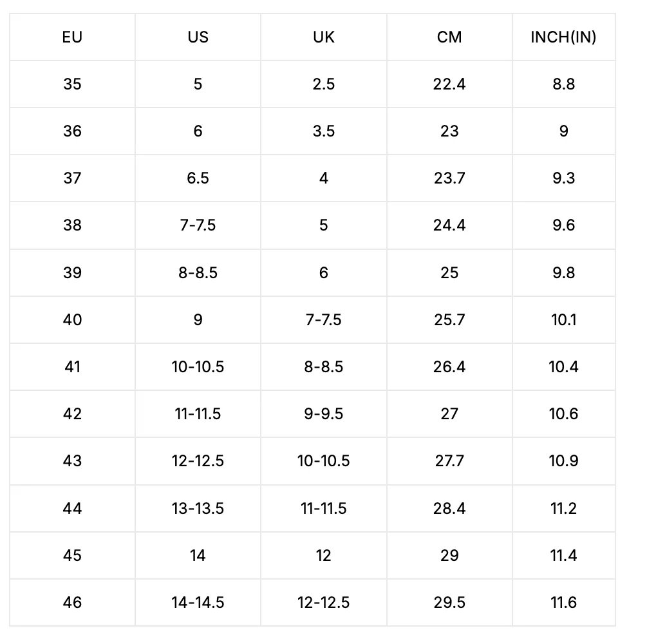The image size is (647, 644).
Task: Click US size 14-14.5 cell
Action: [x=198, y=603]
